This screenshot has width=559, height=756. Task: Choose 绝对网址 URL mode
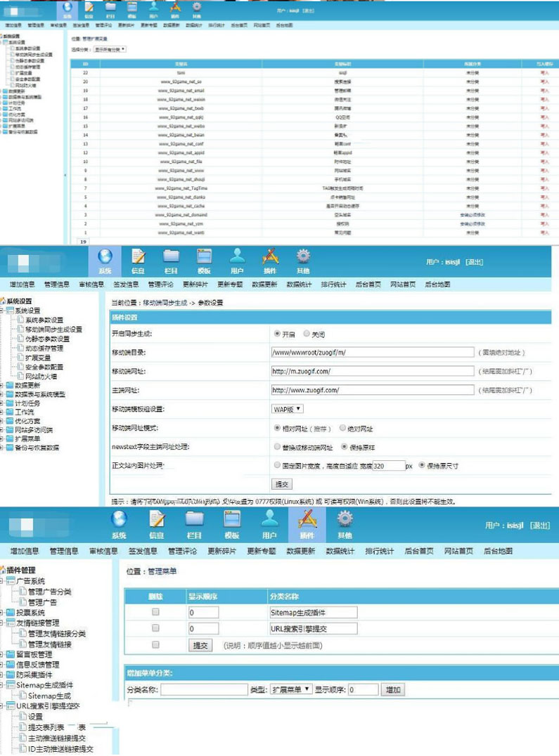pyautogui.click(x=342, y=428)
